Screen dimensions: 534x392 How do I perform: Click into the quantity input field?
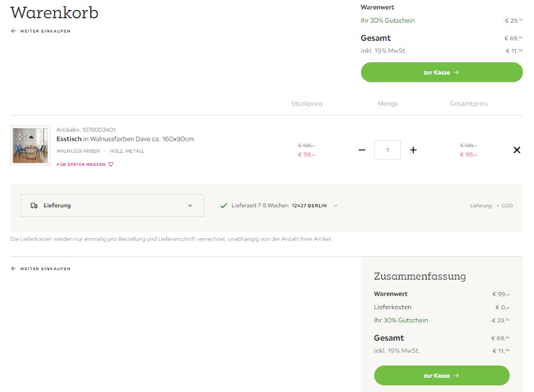point(387,150)
